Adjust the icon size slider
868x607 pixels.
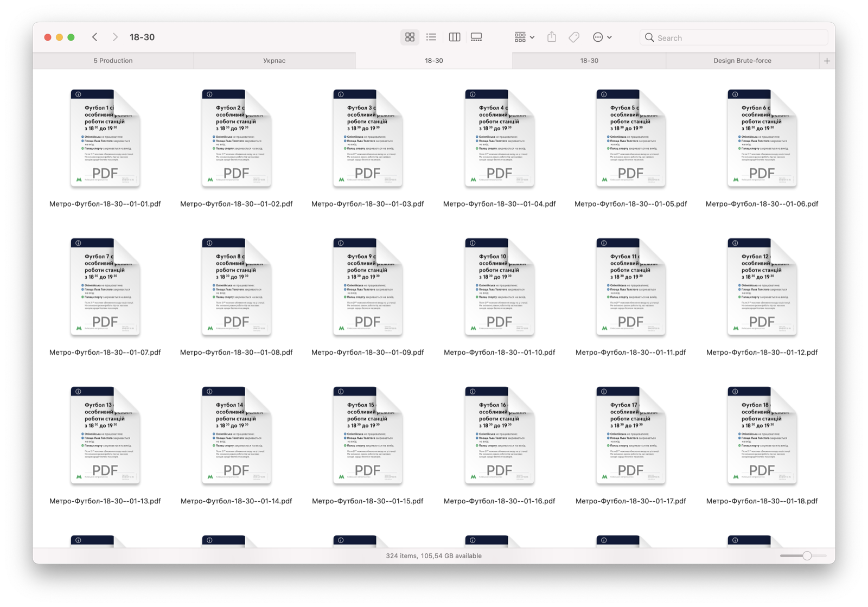(807, 555)
